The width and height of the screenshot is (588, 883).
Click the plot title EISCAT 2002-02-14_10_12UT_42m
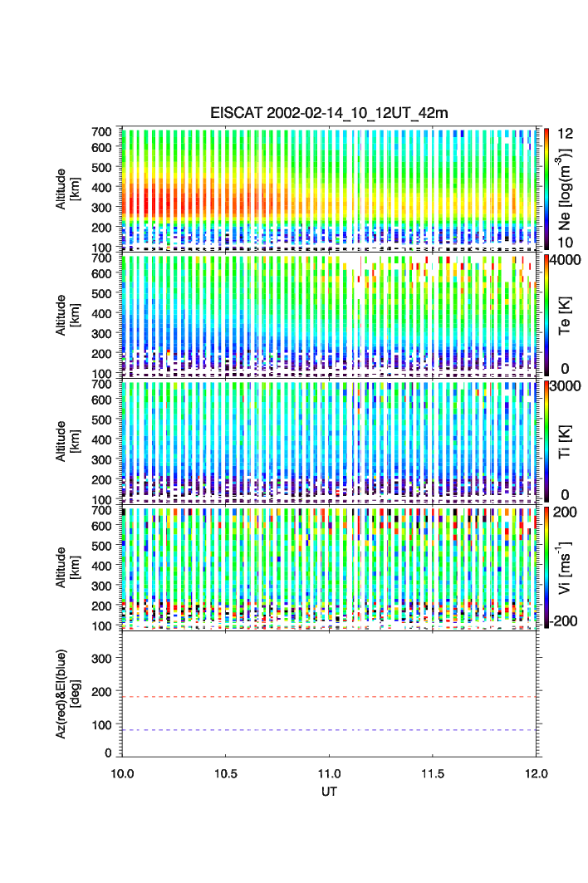[329, 113]
